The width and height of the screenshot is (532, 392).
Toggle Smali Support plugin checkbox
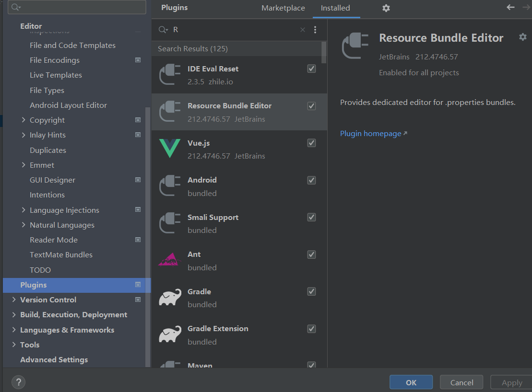(311, 217)
